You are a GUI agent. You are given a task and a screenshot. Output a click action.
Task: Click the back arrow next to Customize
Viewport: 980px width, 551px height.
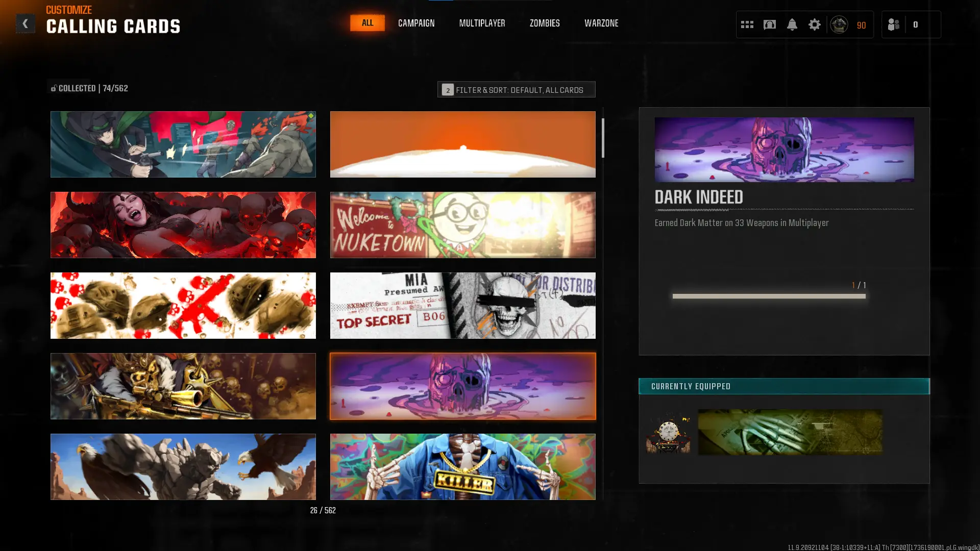point(25,23)
